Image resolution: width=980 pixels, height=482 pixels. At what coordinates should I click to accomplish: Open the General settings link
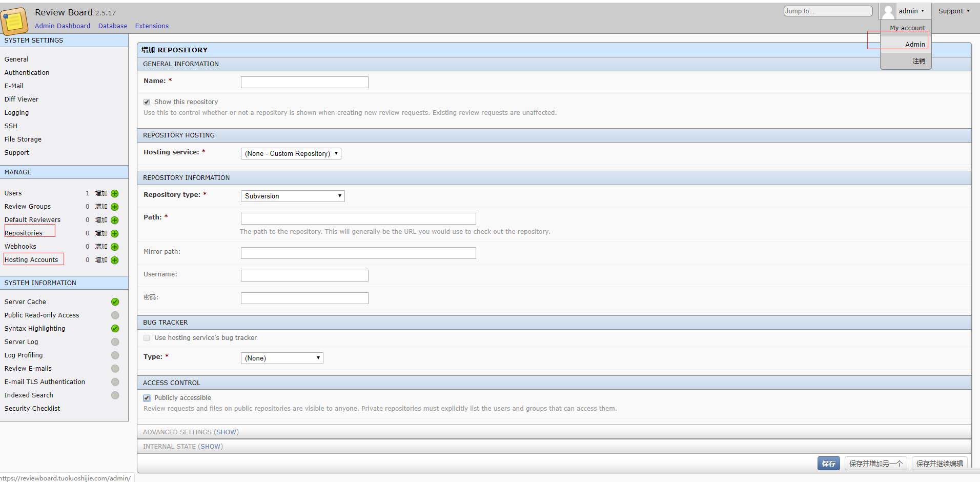[x=16, y=59]
